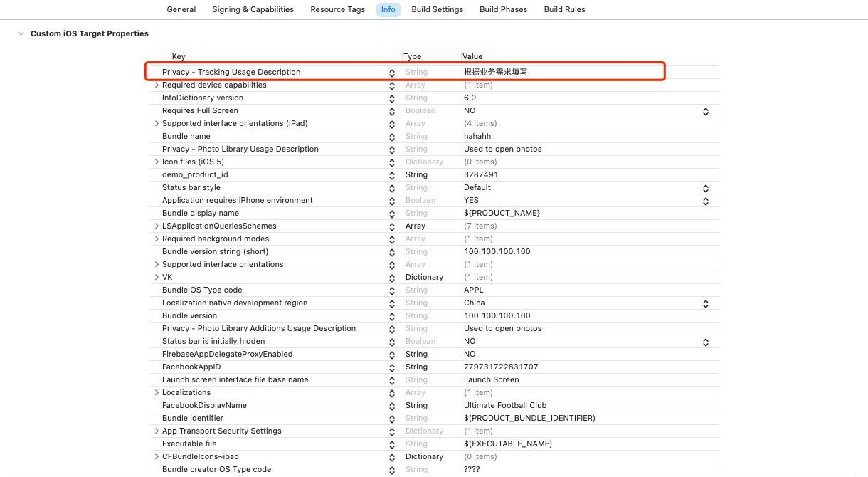Open value dropdown for Localization native development region

pos(706,303)
